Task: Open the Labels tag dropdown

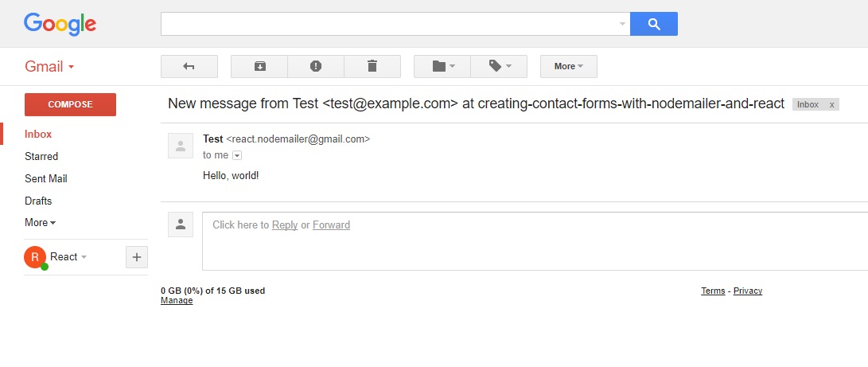Action: point(499,66)
